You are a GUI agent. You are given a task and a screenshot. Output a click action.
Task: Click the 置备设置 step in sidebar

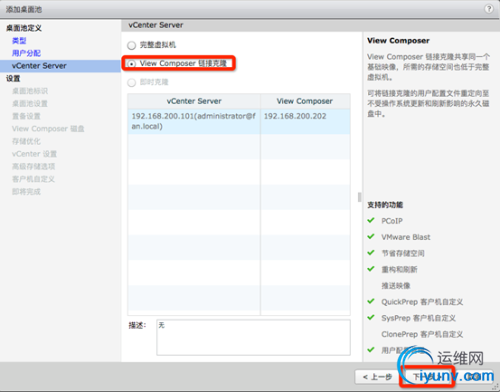(x=26, y=116)
